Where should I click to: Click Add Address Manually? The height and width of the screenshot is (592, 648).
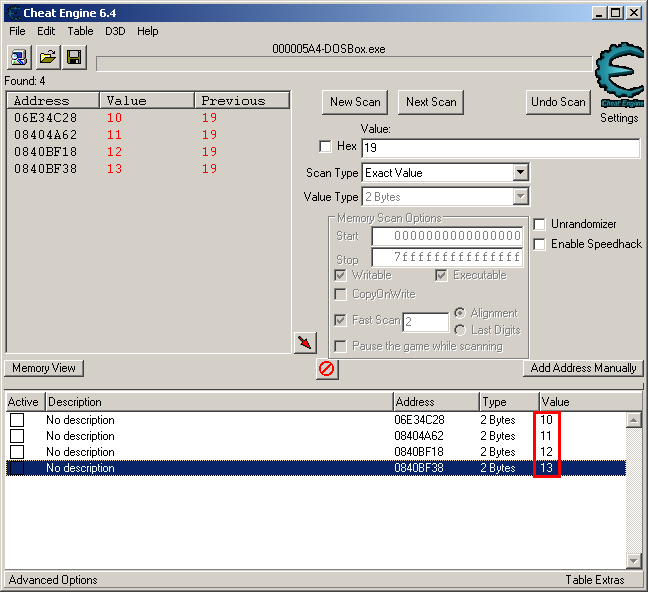coord(583,368)
